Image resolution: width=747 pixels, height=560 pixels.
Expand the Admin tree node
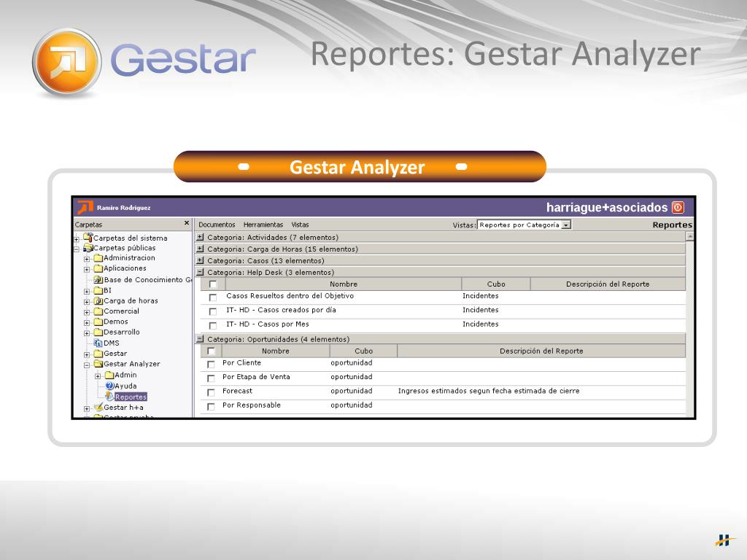(98, 377)
